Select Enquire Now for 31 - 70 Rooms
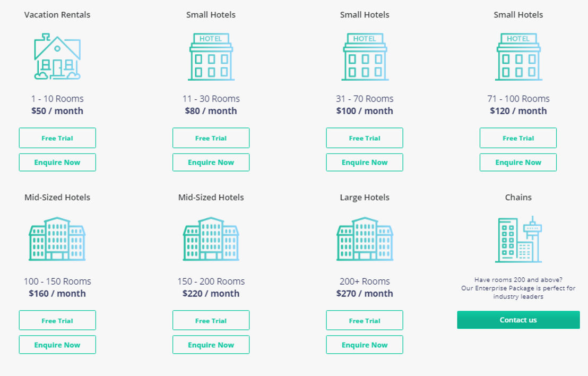The width and height of the screenshot is (588, 376). click(x=365, y=163)
